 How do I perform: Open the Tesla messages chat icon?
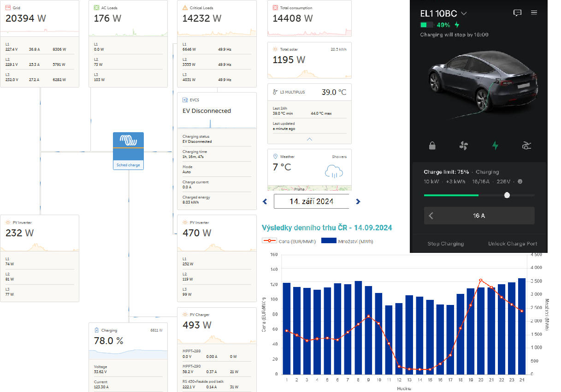(517, 13)
